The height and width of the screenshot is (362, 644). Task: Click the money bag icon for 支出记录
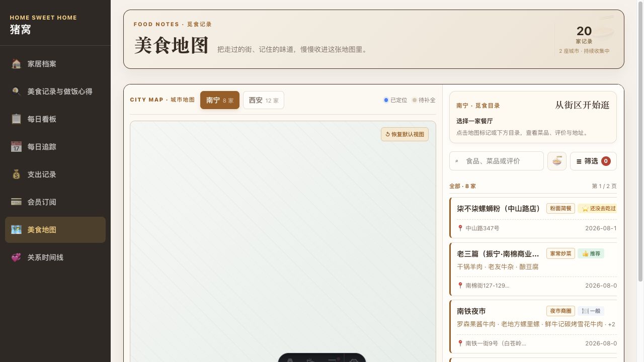[16, 174]
